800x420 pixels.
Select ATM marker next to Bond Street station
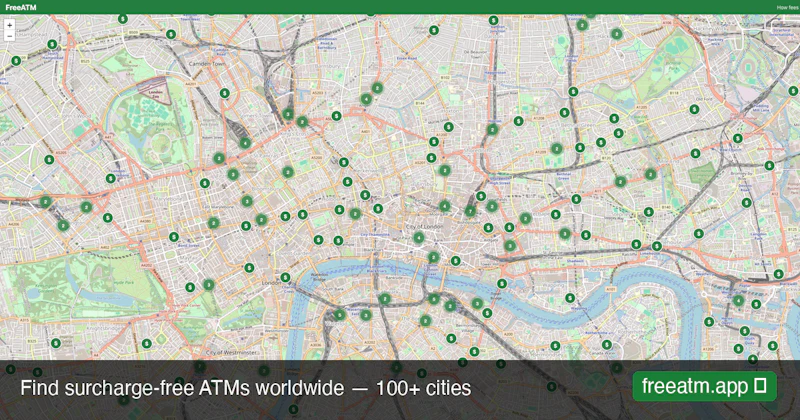click(x=174, y=237)
